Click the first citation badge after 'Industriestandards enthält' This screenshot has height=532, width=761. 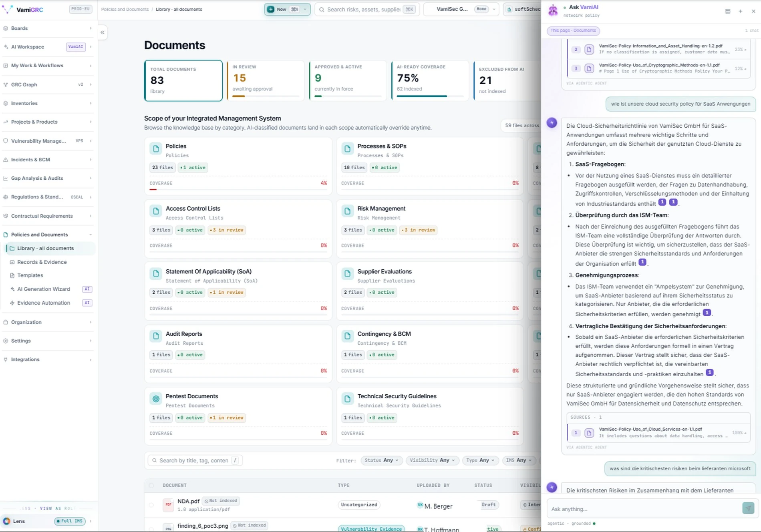click(x=662, y=202)
